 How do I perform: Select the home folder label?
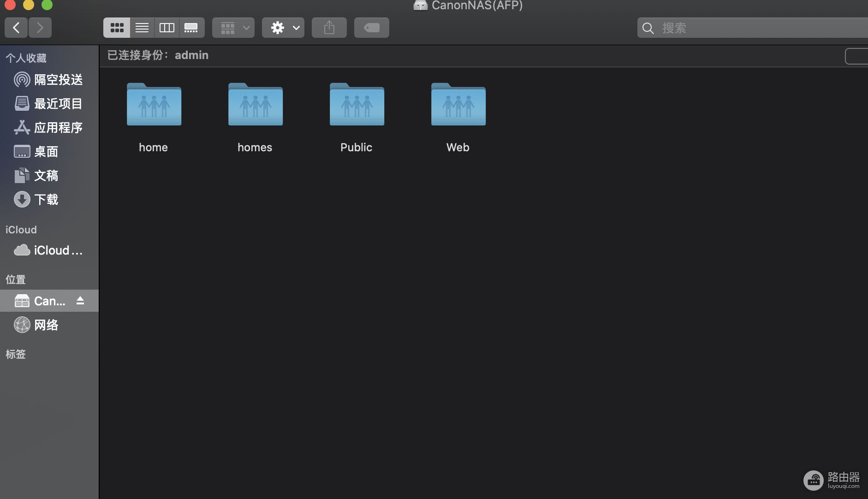(154, 148)
